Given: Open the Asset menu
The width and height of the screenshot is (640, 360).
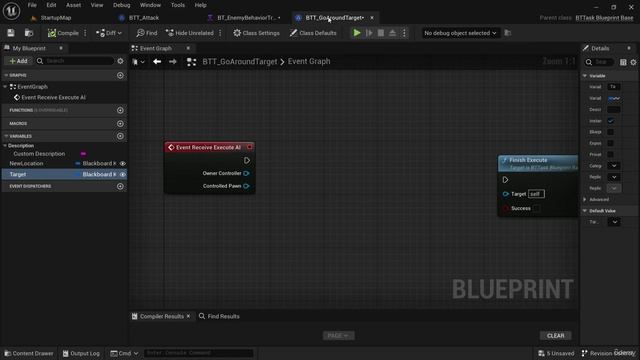Looking at the screenshot, I should click(x=73, y=5).
